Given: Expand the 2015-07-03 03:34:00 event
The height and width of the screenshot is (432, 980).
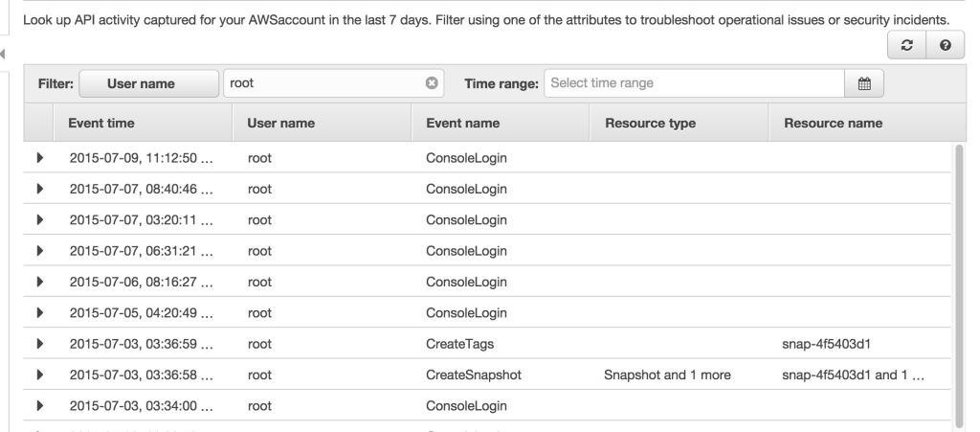Looking at the screenshot, I should click(x=38, y=405).
